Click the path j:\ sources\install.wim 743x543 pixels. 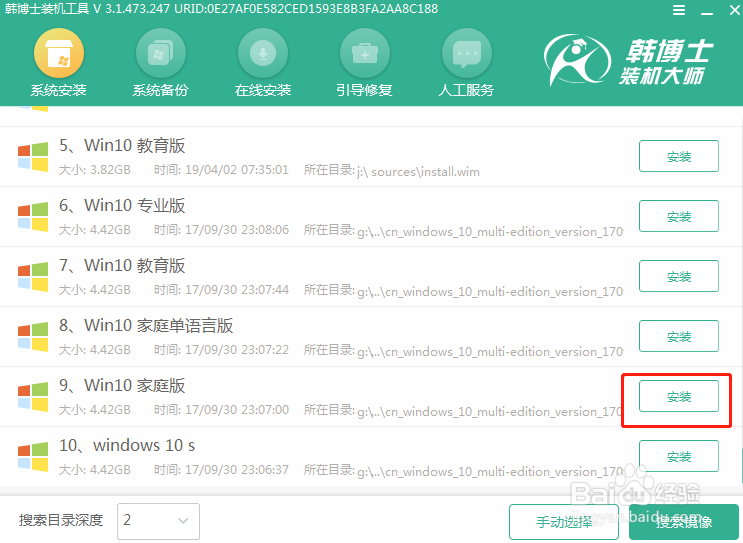coord(418,172)
